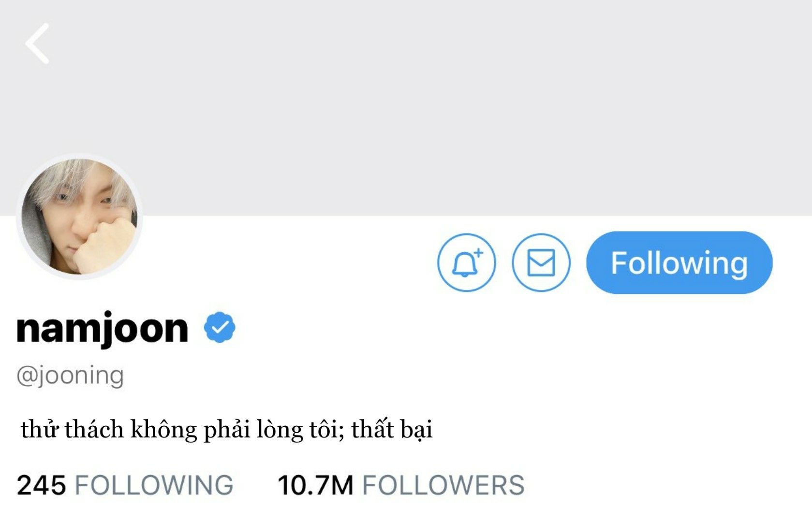Select the display name namjoon

[102, 329]
